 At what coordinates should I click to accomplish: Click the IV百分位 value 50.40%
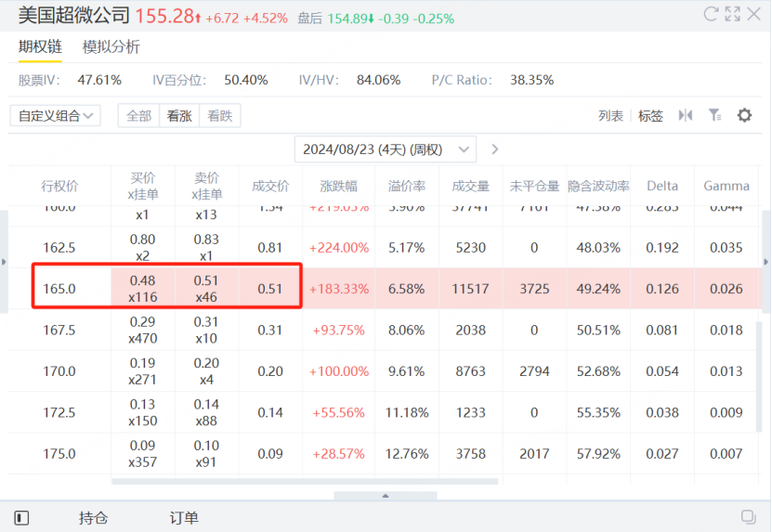click(245, 80)
